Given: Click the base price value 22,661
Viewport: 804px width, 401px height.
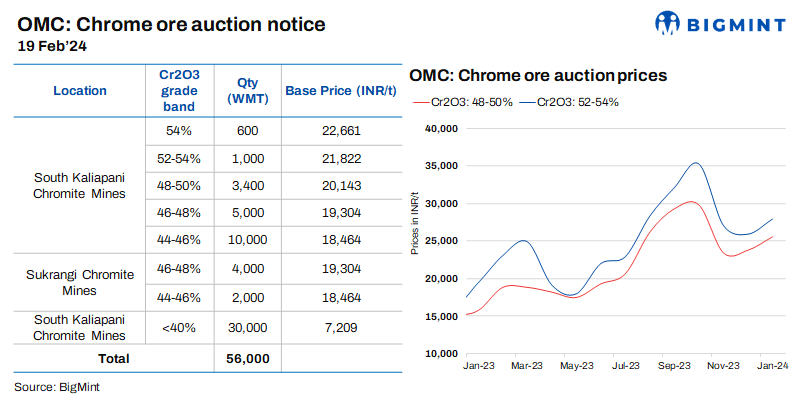Looking at the screenshot, I should pyautogui.click(x=339, y=130).
